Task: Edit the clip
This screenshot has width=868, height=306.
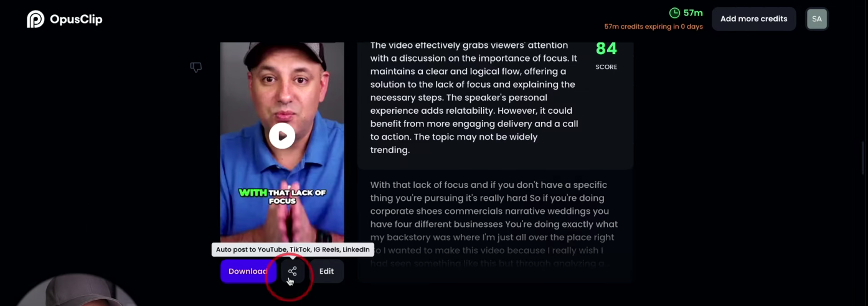Action: coord(327,271)
